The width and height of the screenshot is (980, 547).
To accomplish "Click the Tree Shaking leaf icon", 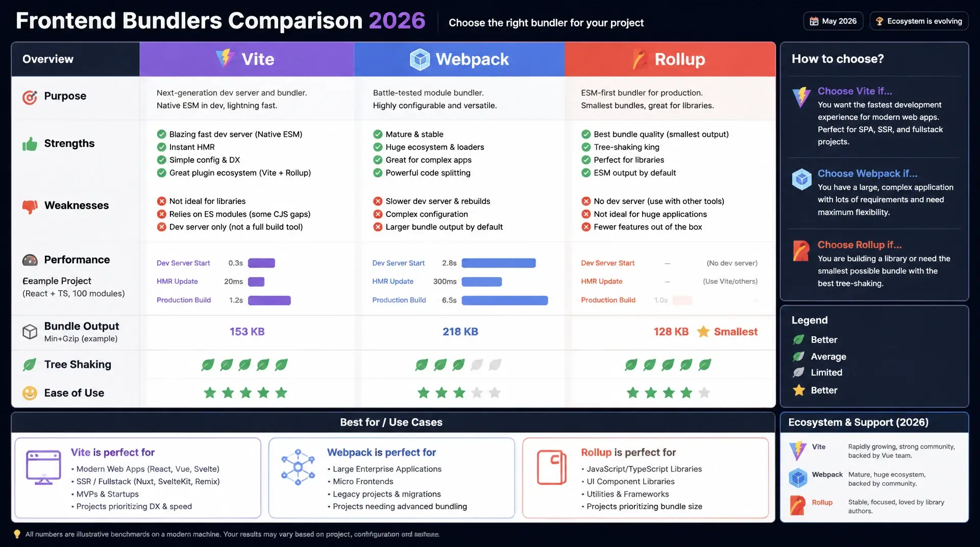I will coord(30,364).
